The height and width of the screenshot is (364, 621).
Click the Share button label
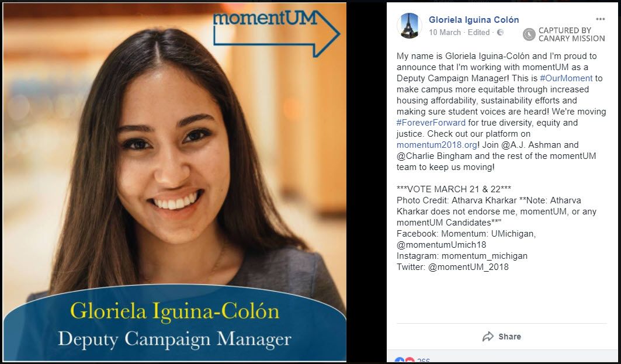pos(510,337)
